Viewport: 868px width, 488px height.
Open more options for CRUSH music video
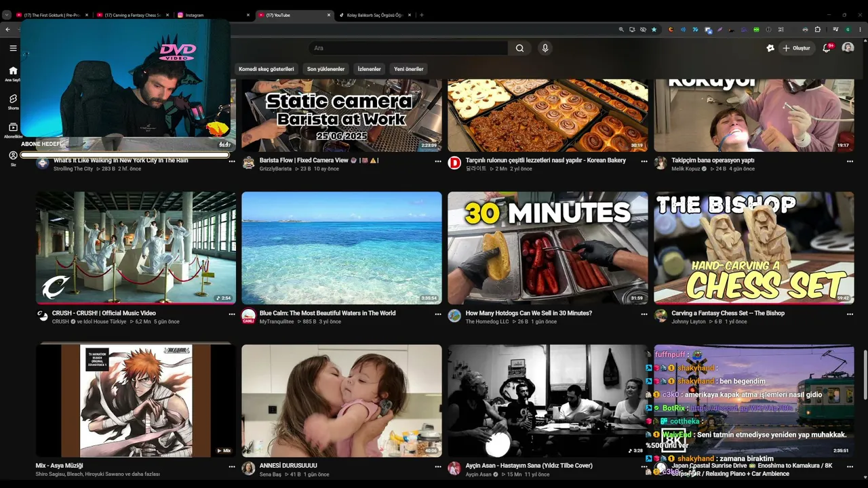tap(232, 314)
